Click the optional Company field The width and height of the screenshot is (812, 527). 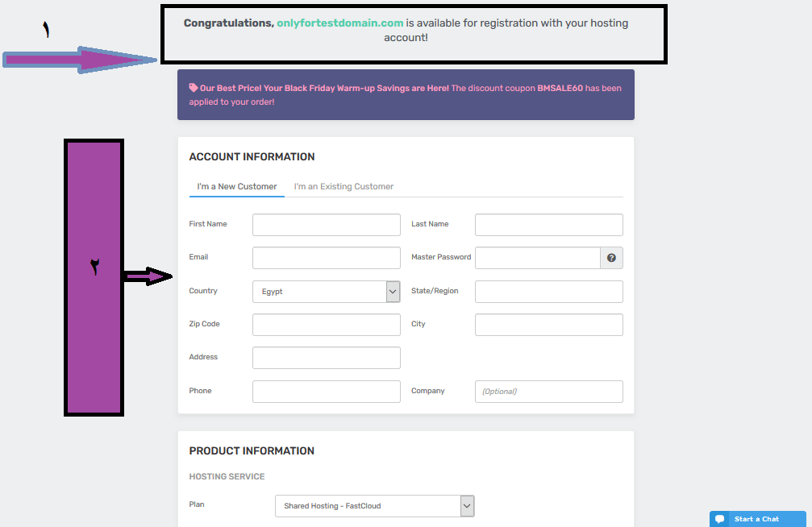click(549, 392)
